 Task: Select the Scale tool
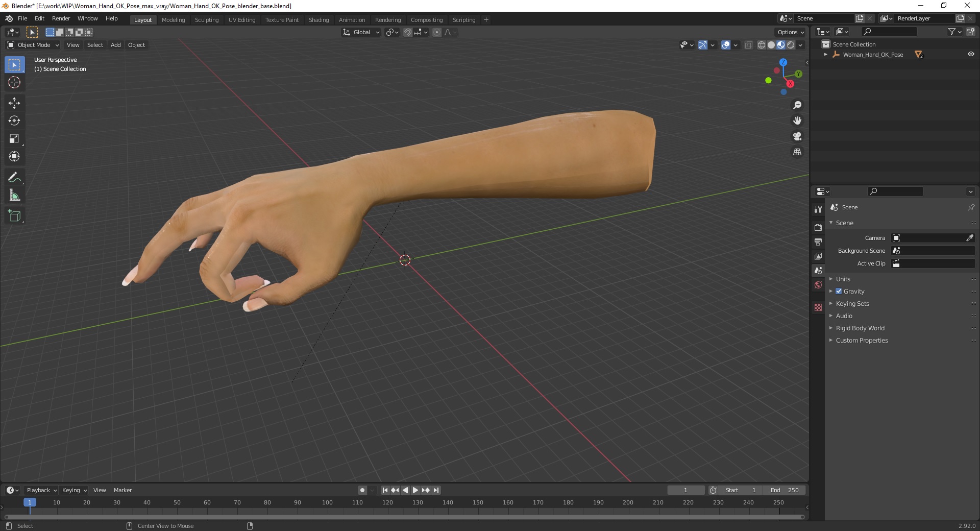14,139
